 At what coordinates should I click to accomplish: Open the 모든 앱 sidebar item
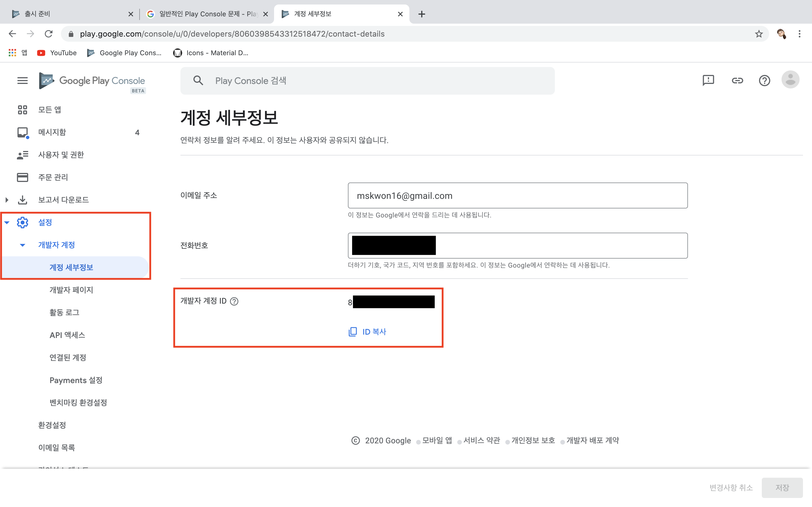pyautogui.click(x=50, y=110)
